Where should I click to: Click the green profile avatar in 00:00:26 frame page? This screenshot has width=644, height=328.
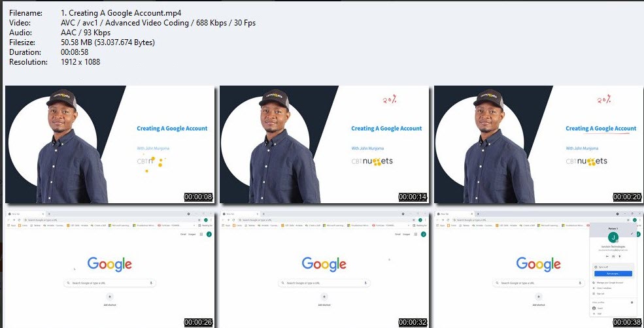(209, 234)
